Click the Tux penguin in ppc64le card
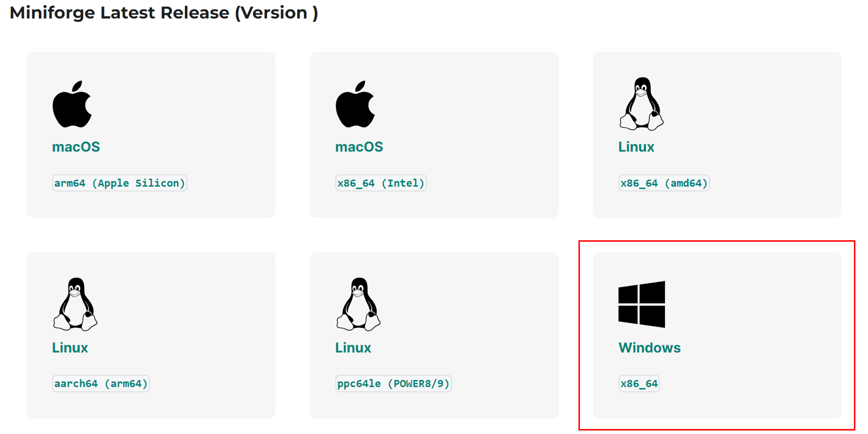This screenshot has height=434, width=868. (358, 304)
